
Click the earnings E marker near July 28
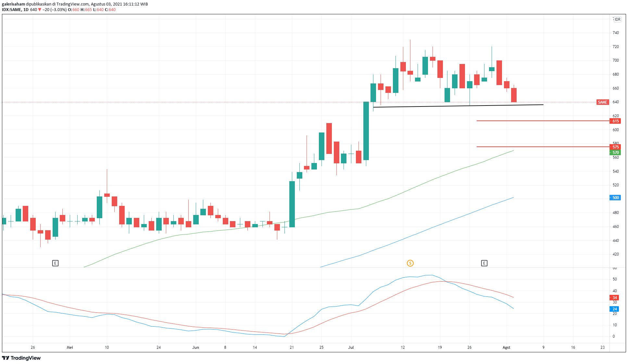484,263
